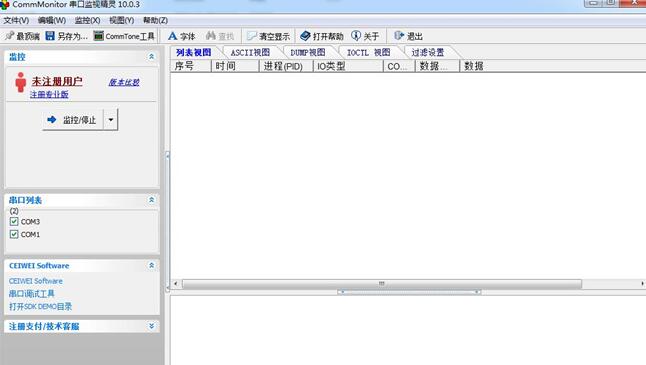Open the CommTone工具 toolbar icon

[x=98, y=36]
